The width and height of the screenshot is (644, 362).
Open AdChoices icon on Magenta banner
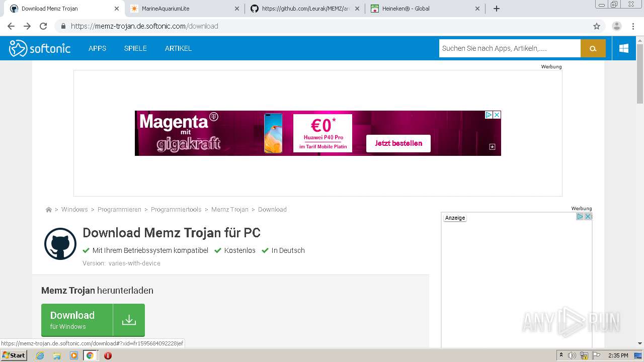point(489,115)
